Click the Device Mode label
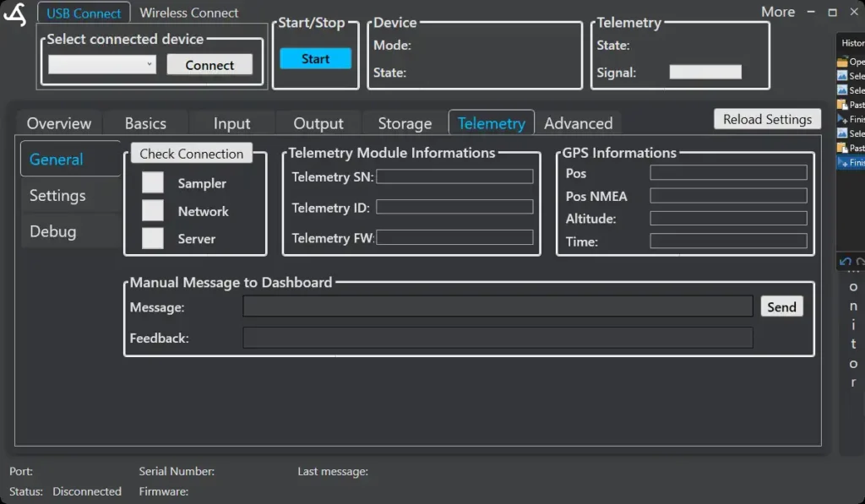 [392, 46]
